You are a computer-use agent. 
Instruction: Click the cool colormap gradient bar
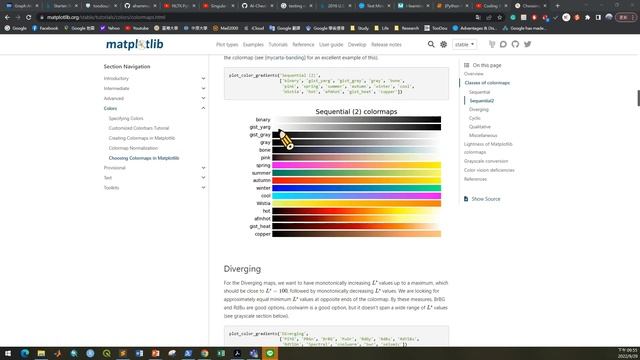pyautogui.click(x=356, y=196)
